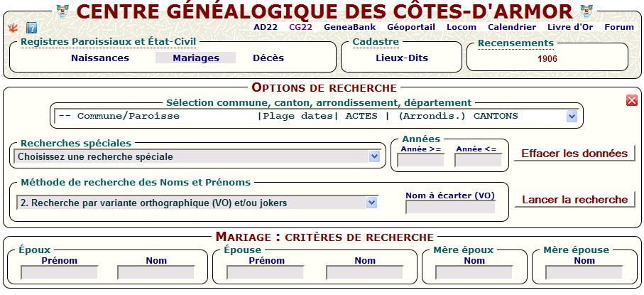Viewport: 644px width, 295px height.
Task: Click the crest emblem left of the title
Action: (61, 11)
